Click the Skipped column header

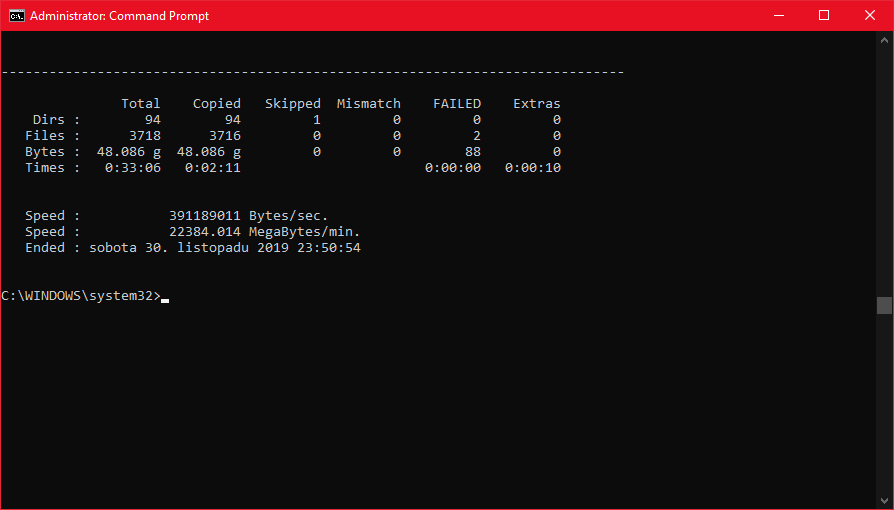[x=293, y=104]
